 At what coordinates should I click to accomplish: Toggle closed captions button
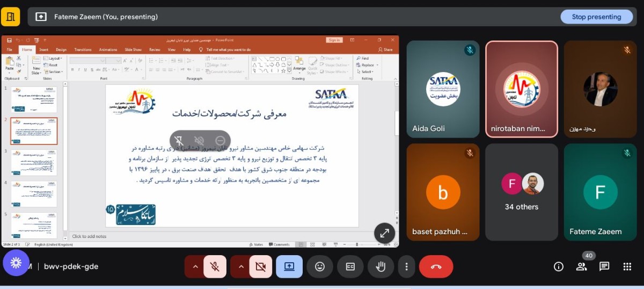[350, 266]
